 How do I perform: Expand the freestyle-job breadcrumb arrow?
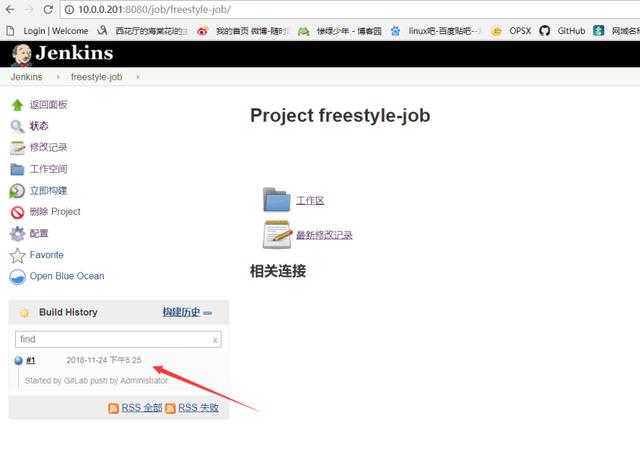tap(138, 77)
